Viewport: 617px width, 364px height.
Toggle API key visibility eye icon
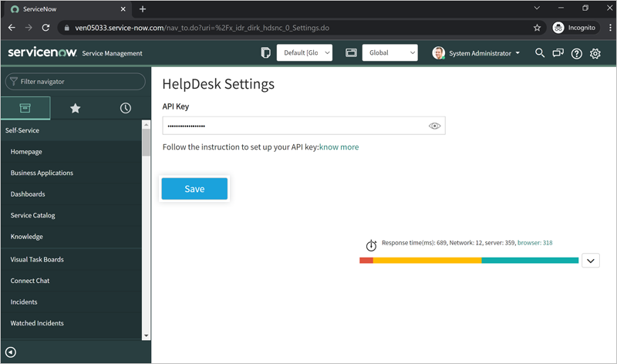434,126
